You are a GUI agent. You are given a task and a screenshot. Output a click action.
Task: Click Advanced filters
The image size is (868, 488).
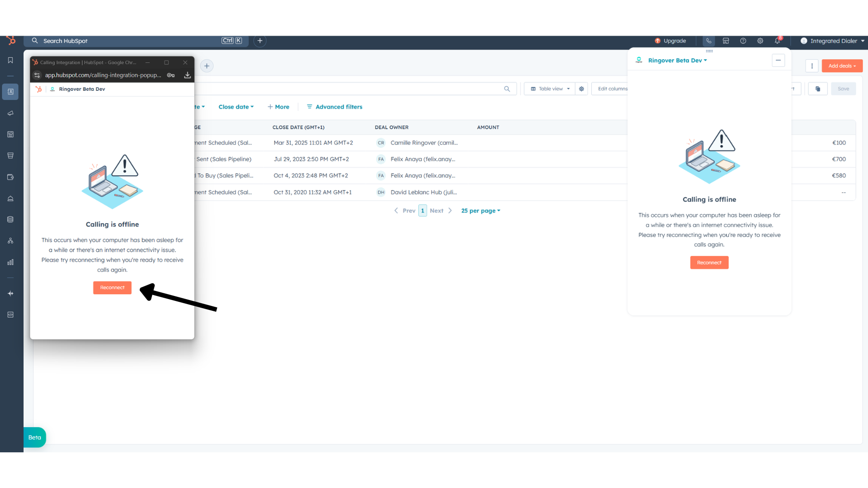[x=335, y=107]
